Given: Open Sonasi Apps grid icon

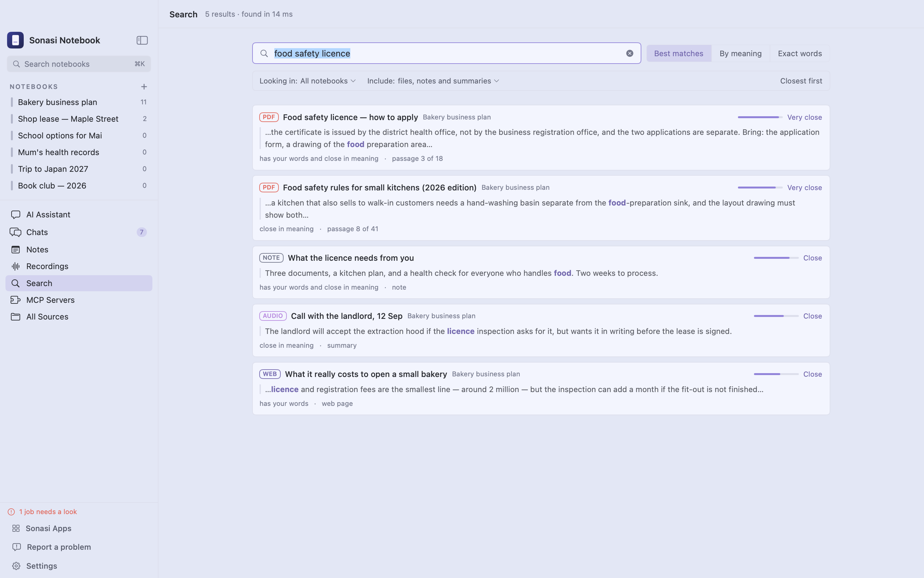Looking at the screenshot, I should pos(16,528).
